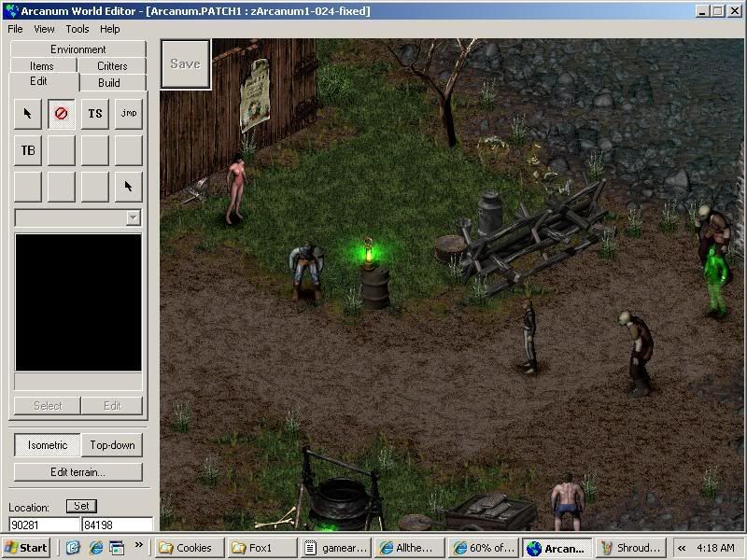The height and width of the screenshot is (560, 747).
Task: Select the pink female figure near the fence
Action: point(236,190)
